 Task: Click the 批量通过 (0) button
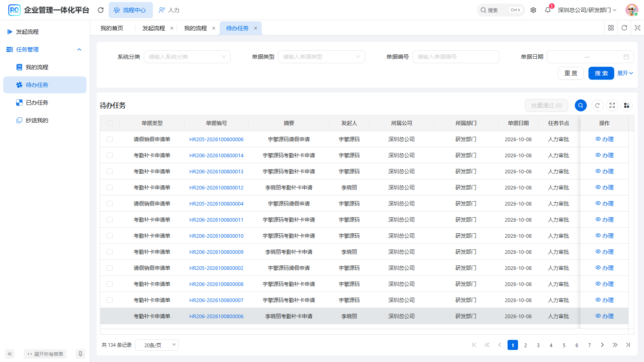(547, 105)
